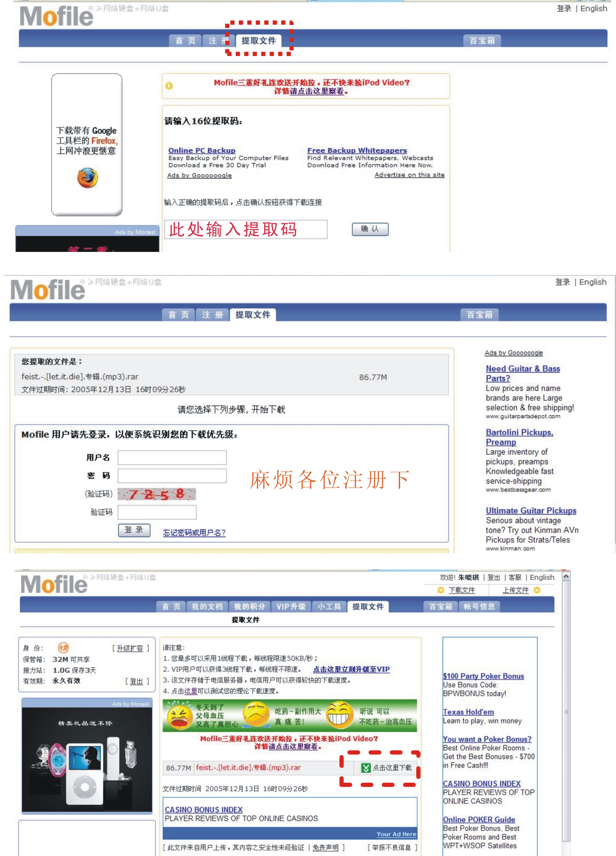
Task: Click the 升级扩容 link
Action: [x=130, y=648]
